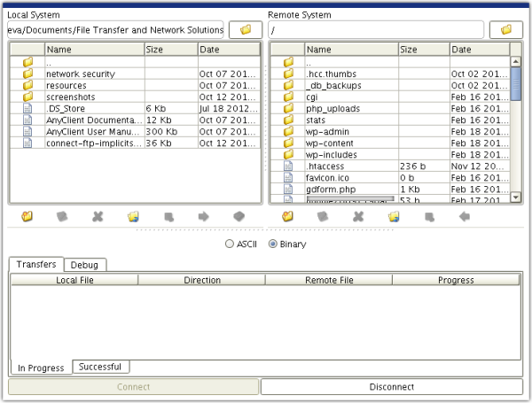This screenshot has height=403, width=532.
Task: Click the remote parent directory folder icon
Action: coord(288,62)
